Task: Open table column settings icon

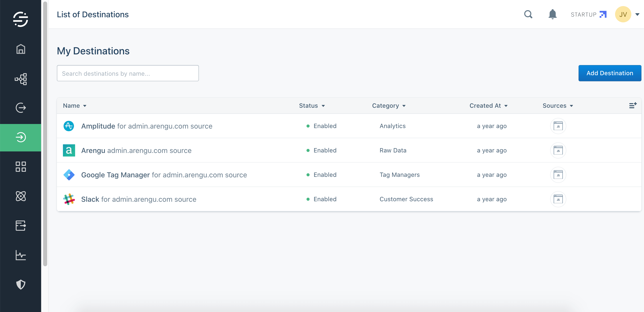Action: (633, 105)
